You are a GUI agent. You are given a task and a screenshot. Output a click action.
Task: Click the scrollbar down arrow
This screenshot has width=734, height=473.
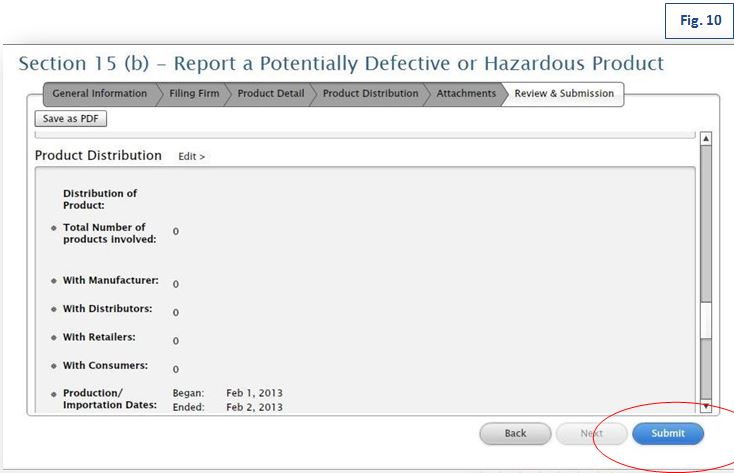pyautogui.click(x=706, y=407)
